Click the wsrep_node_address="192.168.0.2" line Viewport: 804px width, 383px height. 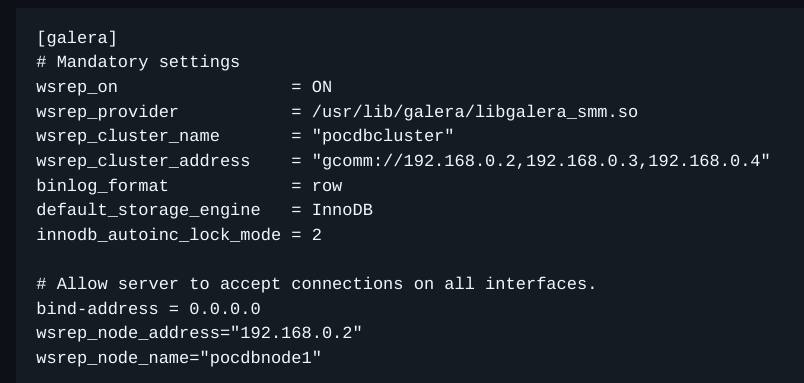[199, 333]
